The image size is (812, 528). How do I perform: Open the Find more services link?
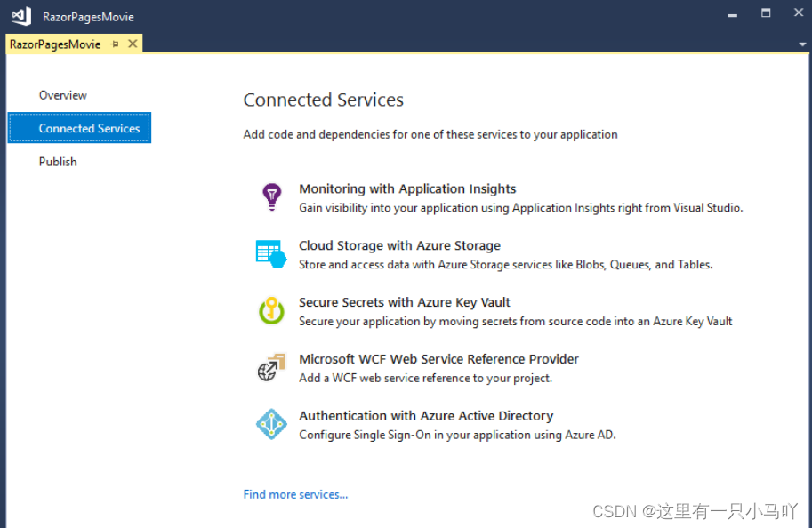coord(295,494)
